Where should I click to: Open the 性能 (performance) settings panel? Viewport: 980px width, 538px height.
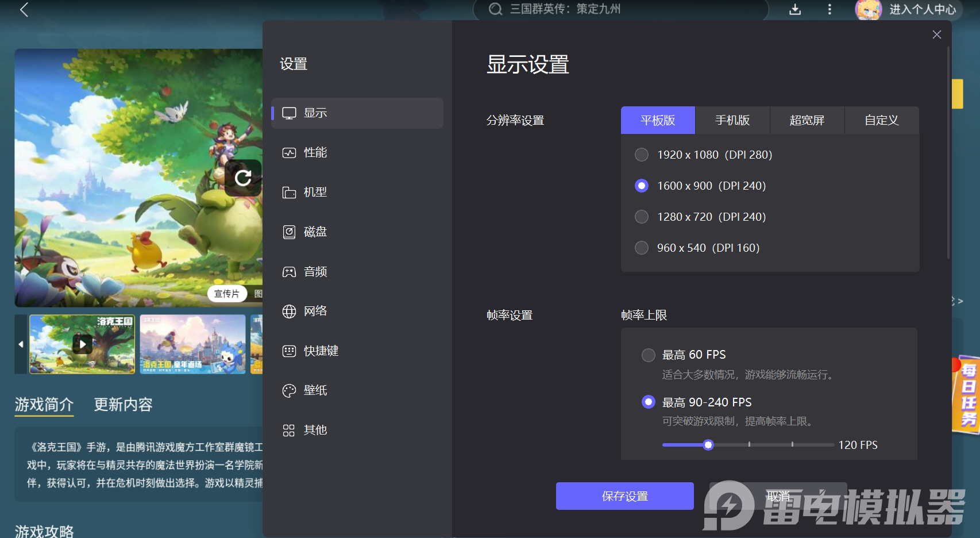[315, 152]
